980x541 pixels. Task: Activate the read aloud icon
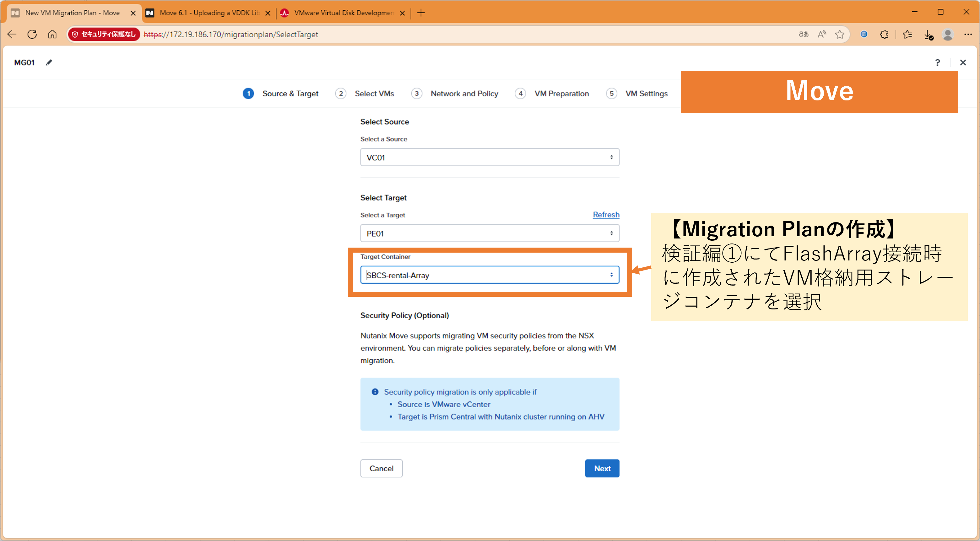point(821,34)
